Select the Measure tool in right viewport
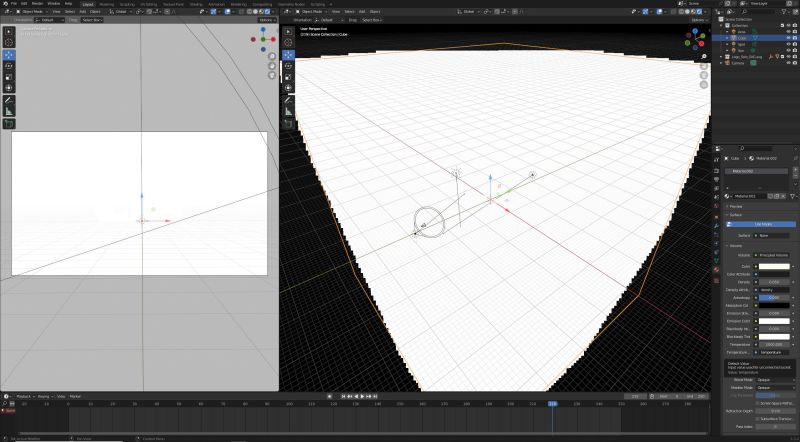The image size is (800, 442). click(289, 112)
